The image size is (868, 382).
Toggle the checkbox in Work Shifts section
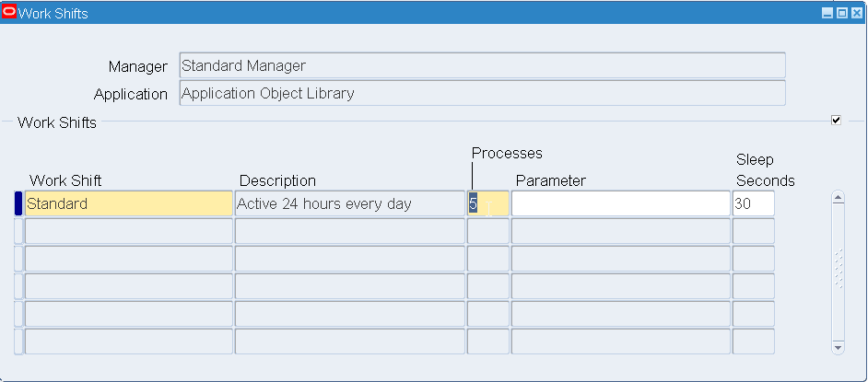coord(836,120)
